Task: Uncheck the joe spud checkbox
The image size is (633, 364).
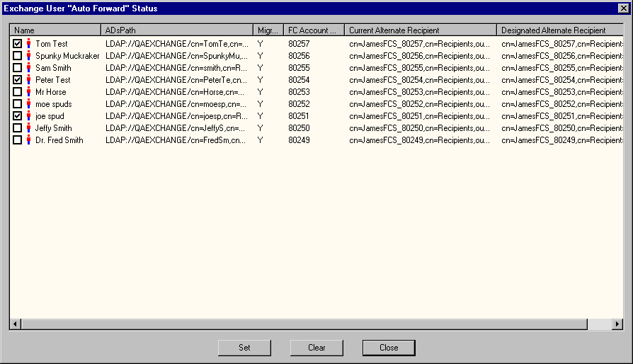Action: pyautogui.click(x=18, y=116)
